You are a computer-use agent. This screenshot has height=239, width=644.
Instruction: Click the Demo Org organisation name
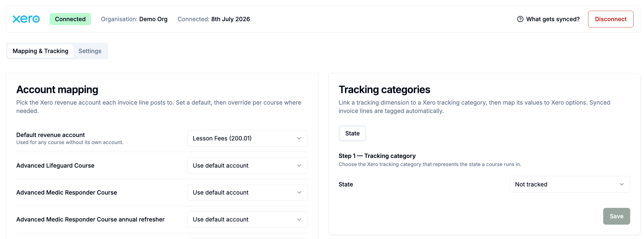coord(153,19)
